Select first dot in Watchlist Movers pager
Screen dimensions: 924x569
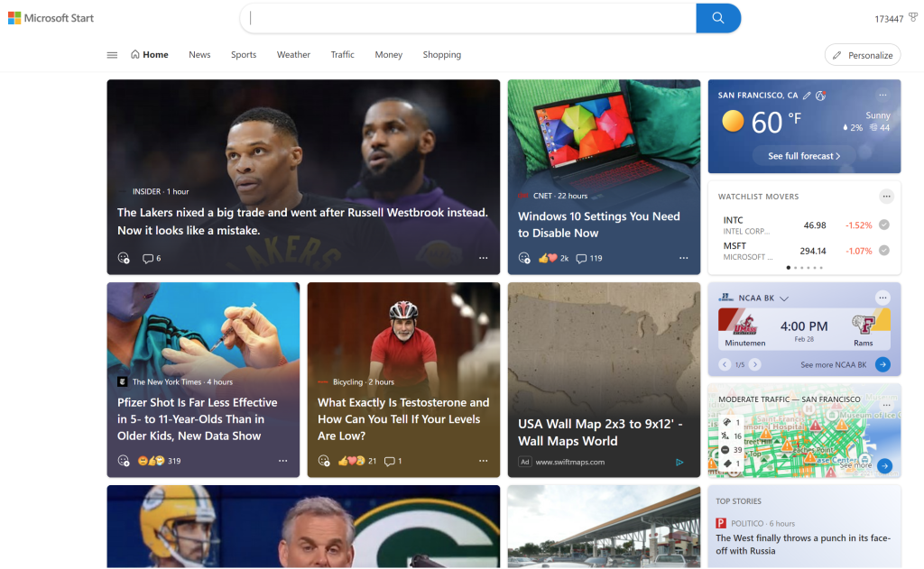[x=789, y=268]
